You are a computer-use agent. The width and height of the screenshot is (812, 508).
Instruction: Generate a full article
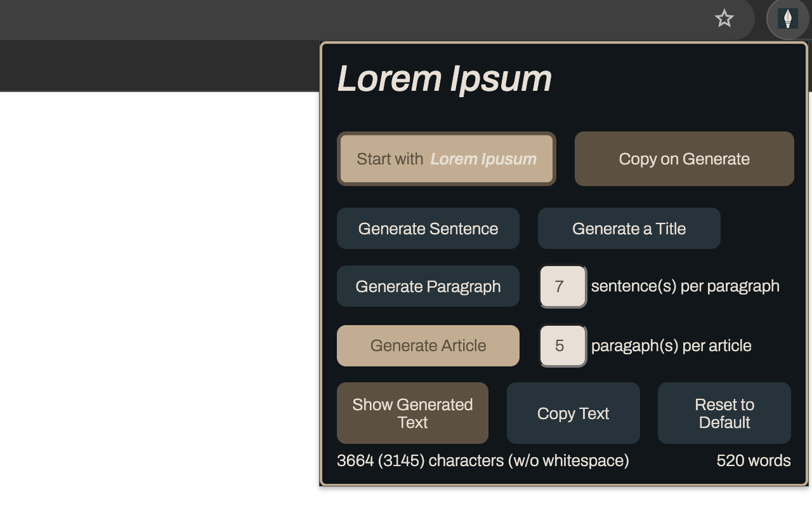tap(428, 345)
